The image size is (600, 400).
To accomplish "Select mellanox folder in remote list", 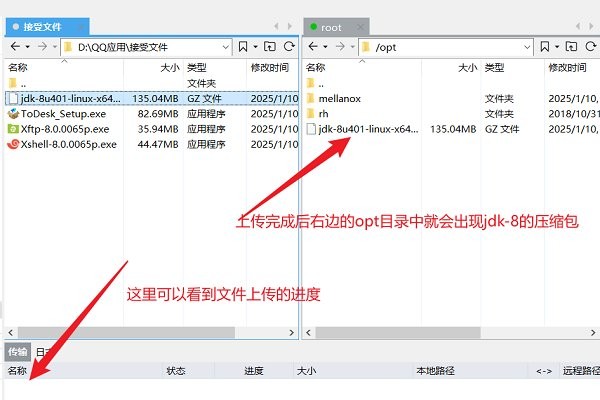I will 452,98.
